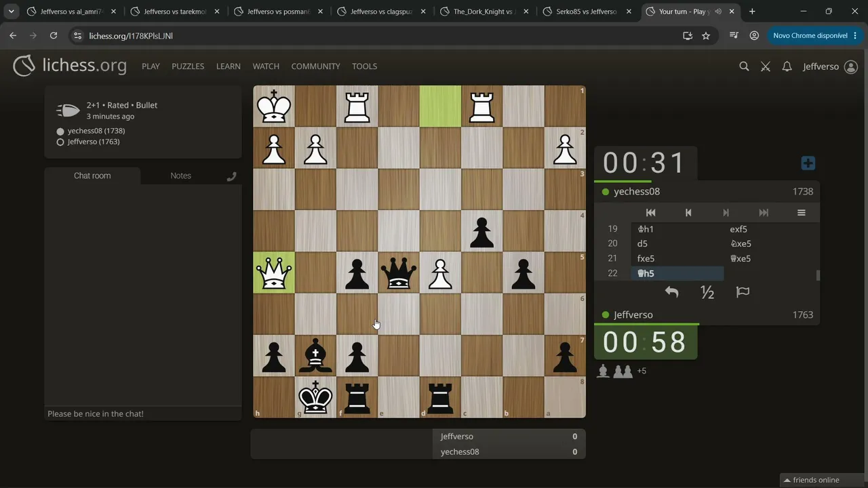Select the white rook on c1
The image size is (868, 488).
[481, 106]
